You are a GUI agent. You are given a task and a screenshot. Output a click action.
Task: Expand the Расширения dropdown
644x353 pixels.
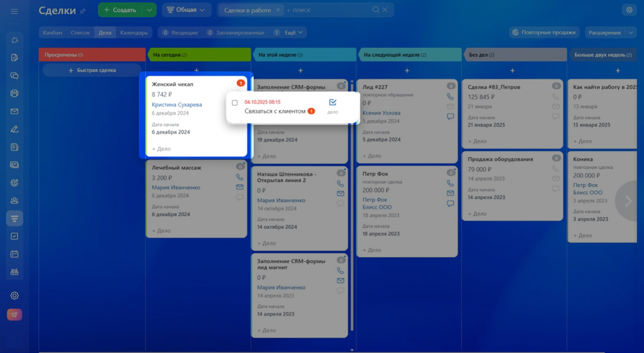pos(631,33)
